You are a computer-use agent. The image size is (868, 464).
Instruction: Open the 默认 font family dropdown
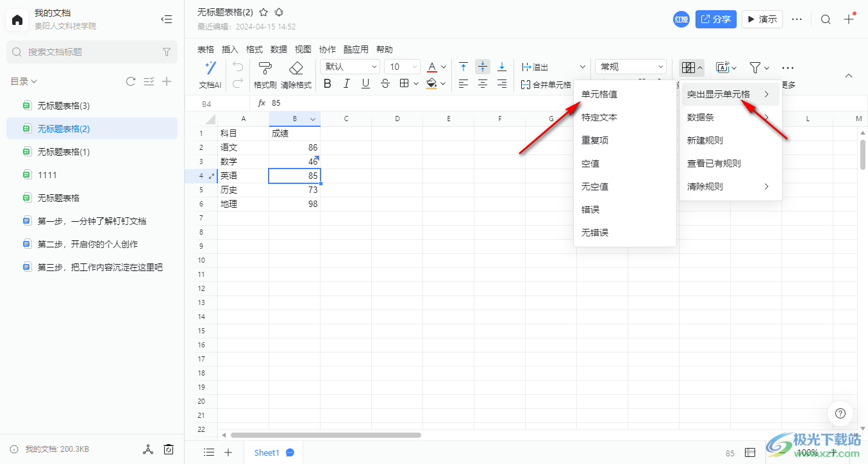point(350,67)
